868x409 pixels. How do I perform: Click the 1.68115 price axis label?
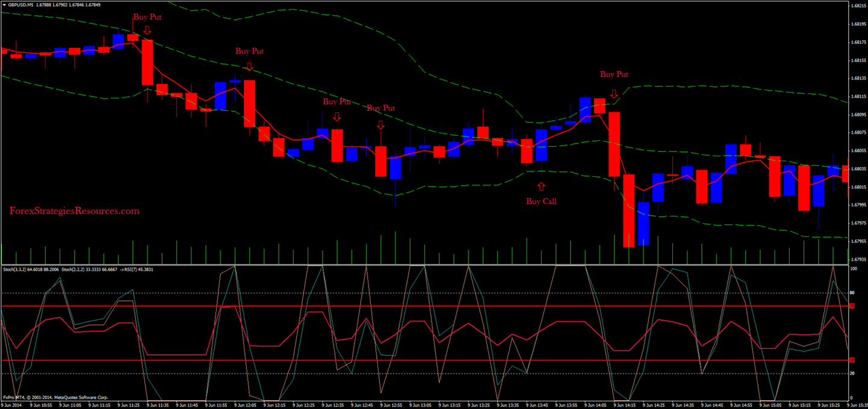(x=858, y=97)
